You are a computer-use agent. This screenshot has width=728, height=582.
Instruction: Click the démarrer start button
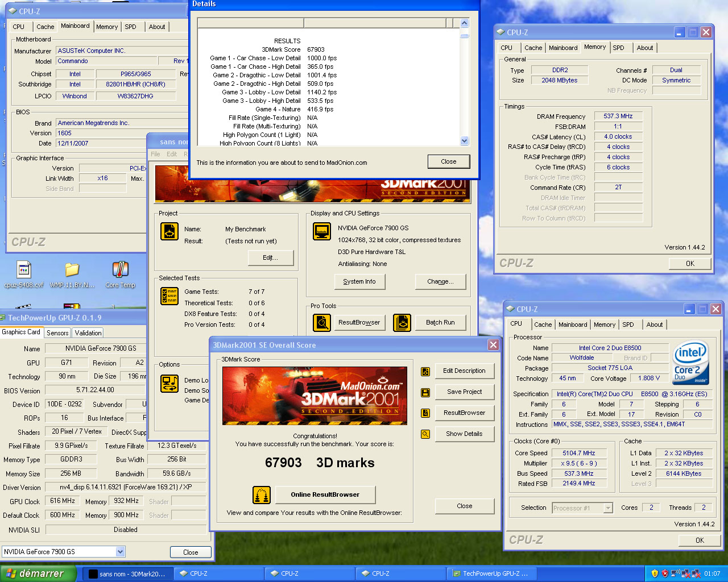click(38, 573)
